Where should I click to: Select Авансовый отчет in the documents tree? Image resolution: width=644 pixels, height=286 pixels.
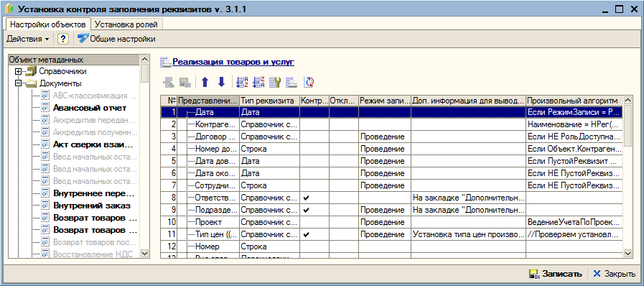(x=90, y=108)
